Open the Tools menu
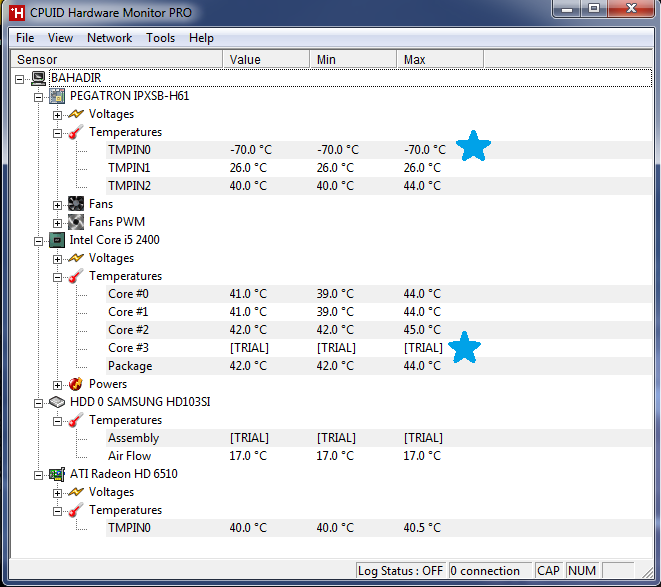The image size is (661, 587). pos(160,38)
